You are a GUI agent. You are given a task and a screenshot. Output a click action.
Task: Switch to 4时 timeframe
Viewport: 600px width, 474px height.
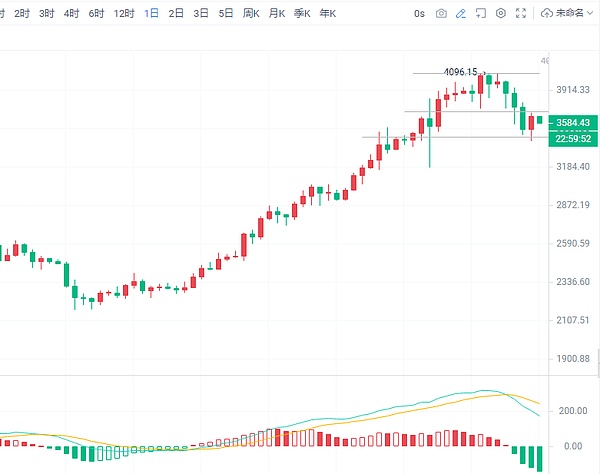(x=71, y=14)
